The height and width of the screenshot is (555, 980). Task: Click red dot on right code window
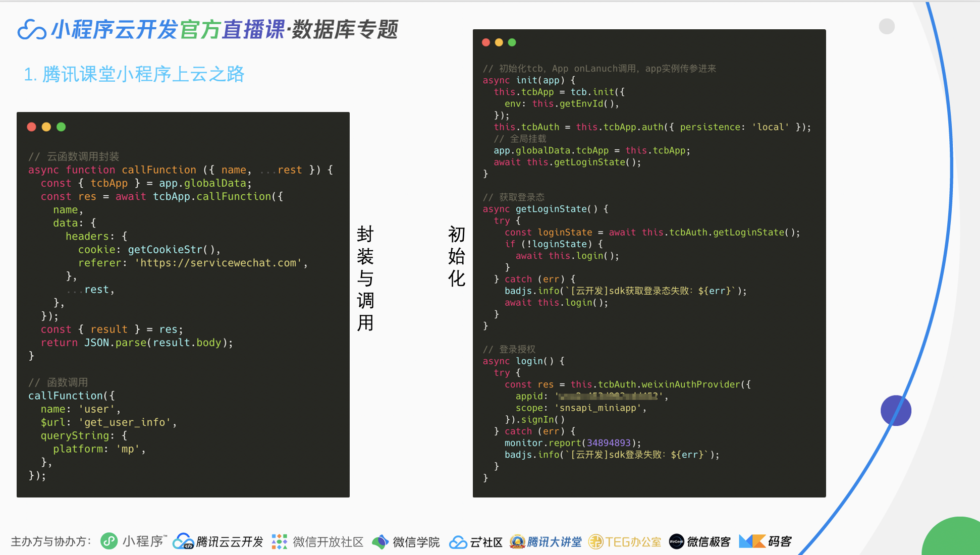(486, 42)
